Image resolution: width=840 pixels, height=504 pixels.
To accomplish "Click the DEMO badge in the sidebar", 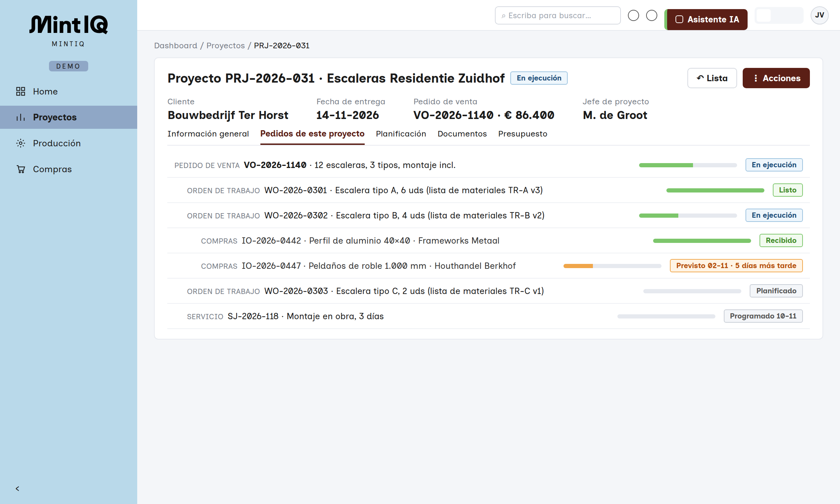I will tap(69, 66).
